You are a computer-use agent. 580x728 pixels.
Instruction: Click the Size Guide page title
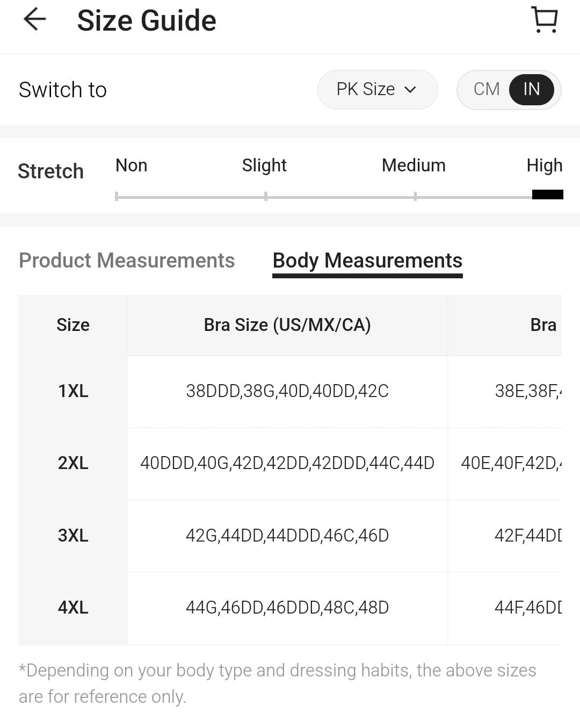(147, 21)
